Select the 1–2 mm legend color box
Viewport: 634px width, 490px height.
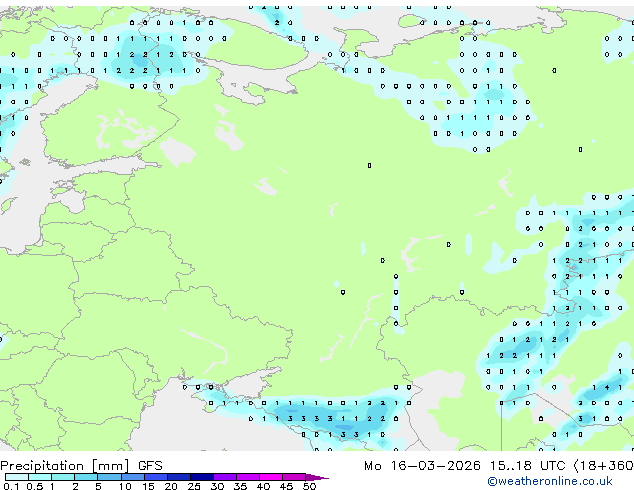coord(63,477)
